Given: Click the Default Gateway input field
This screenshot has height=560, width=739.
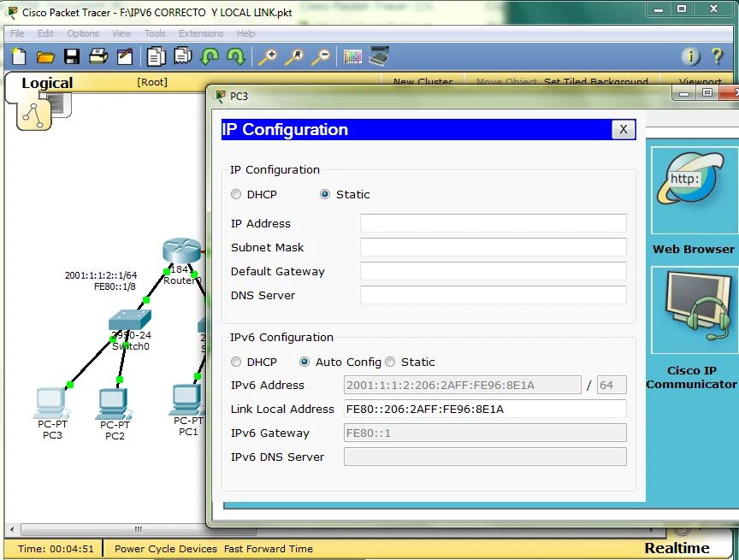Looking at the screenshot, I should pyautogui.click(x=493, y=271).
